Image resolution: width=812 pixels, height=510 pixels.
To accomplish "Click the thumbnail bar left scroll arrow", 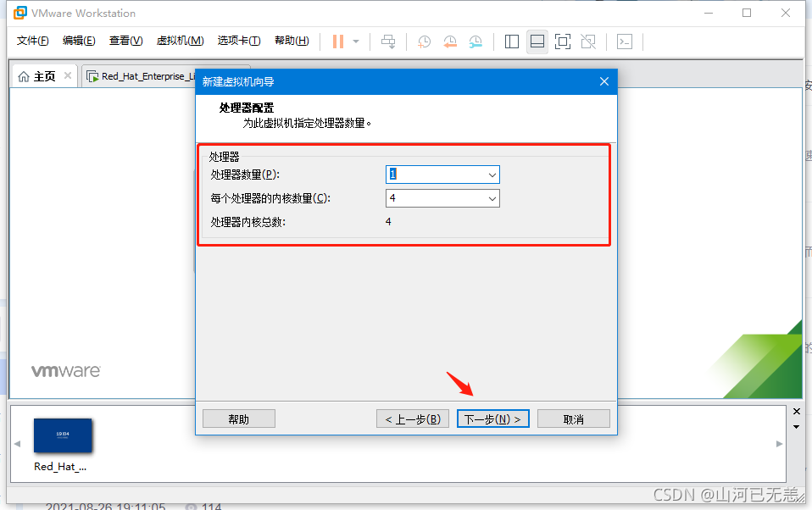I will [18, 444].
